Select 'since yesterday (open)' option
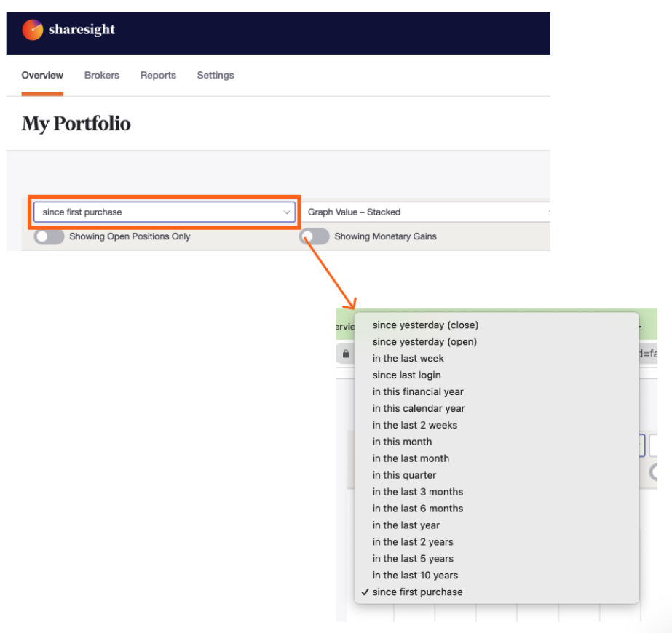Viewport: 672px width, 633px height. [x=497, y=342]
